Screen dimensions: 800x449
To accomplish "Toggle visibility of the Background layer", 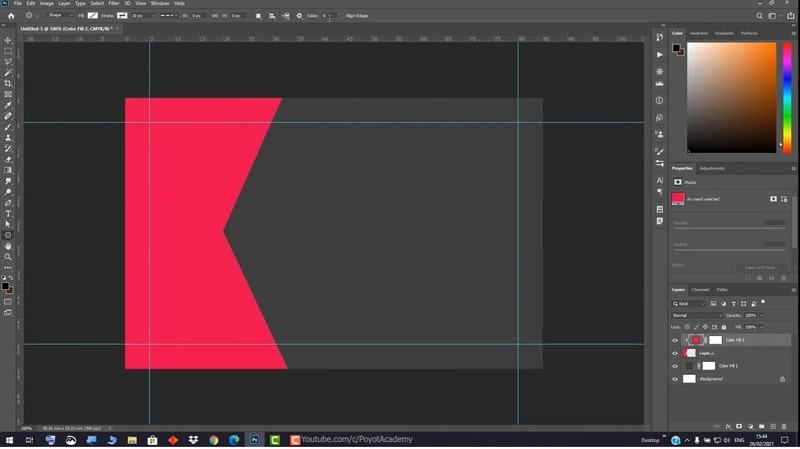I will click(675, 379).
